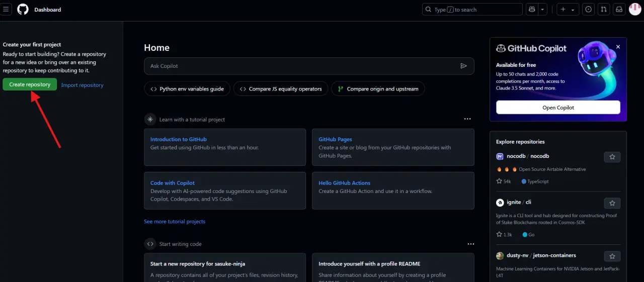The image size is (644, 282).
Task: Open the user profile avatar menu
Action: [x=635, y=10]
